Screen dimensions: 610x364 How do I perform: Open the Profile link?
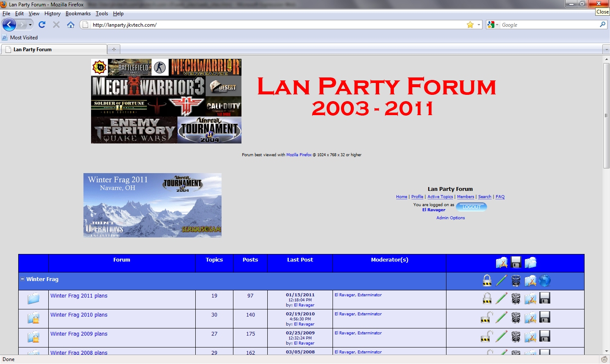point(417,197)
